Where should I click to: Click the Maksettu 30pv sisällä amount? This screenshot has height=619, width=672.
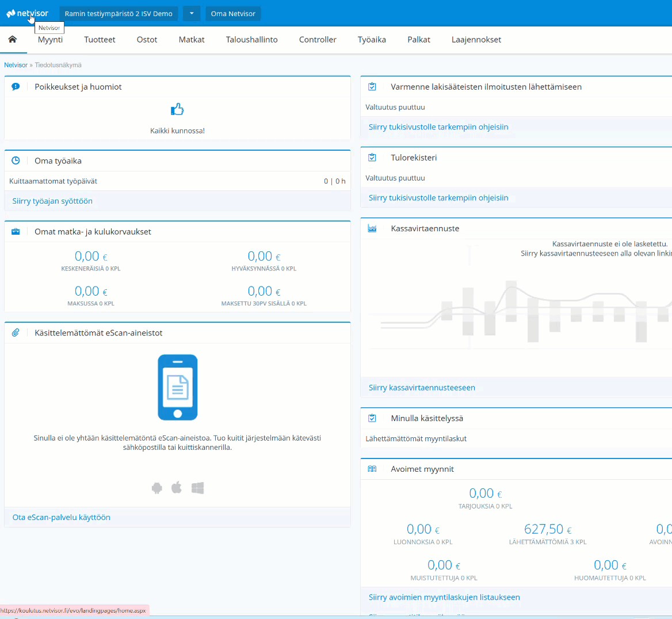[264, 292]
